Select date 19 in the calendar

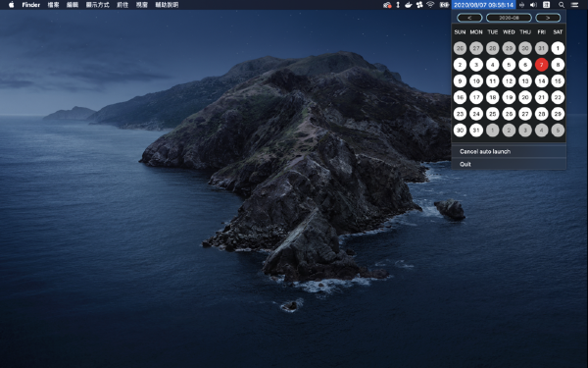click(x=509, y=97)
